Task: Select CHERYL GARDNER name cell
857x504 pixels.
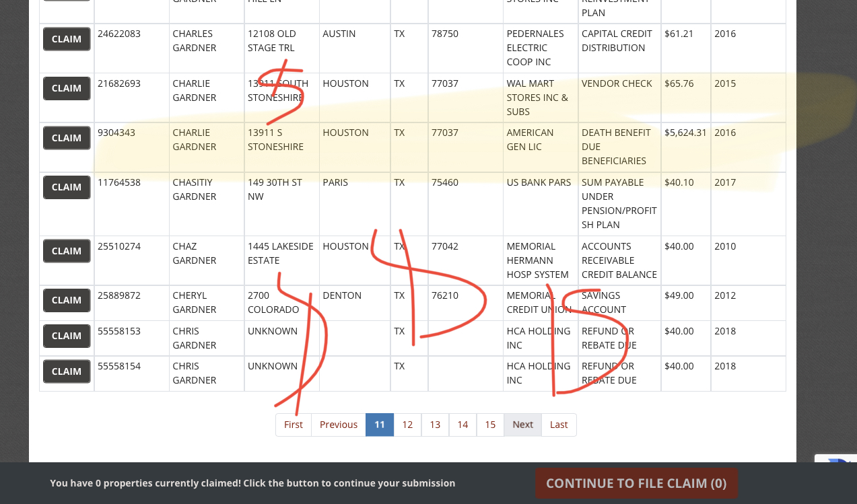Action: coord(207,303)
